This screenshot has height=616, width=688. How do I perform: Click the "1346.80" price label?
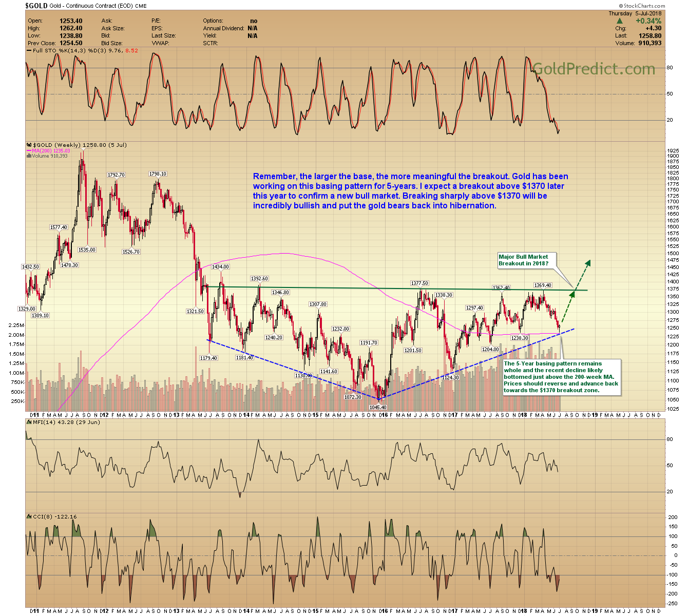tap(280, 292)
